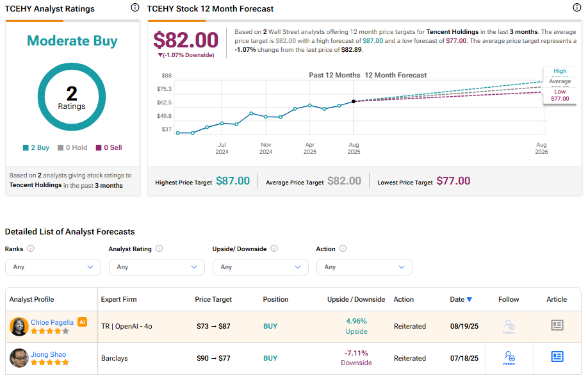Viewport: 588px width, 385px height.
Task: Open Chloe Pagella's analyst profile link
Action: pos(52,322)
